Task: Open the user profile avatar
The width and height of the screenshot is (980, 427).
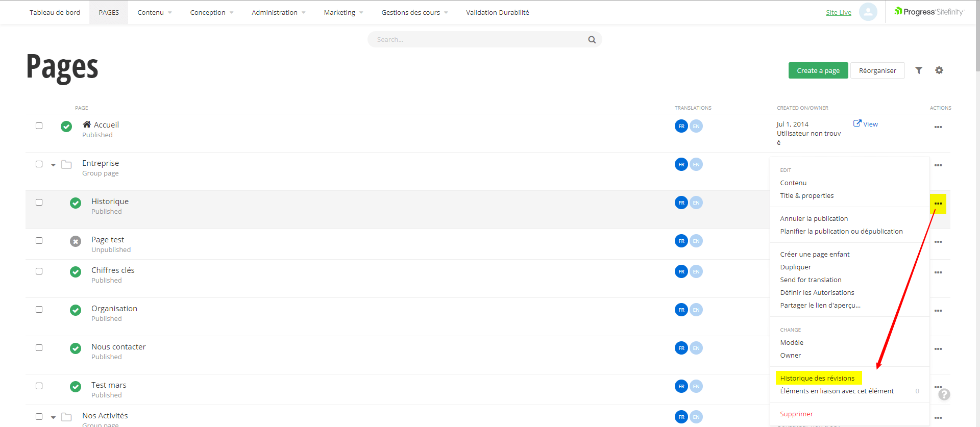Action: 868,12
